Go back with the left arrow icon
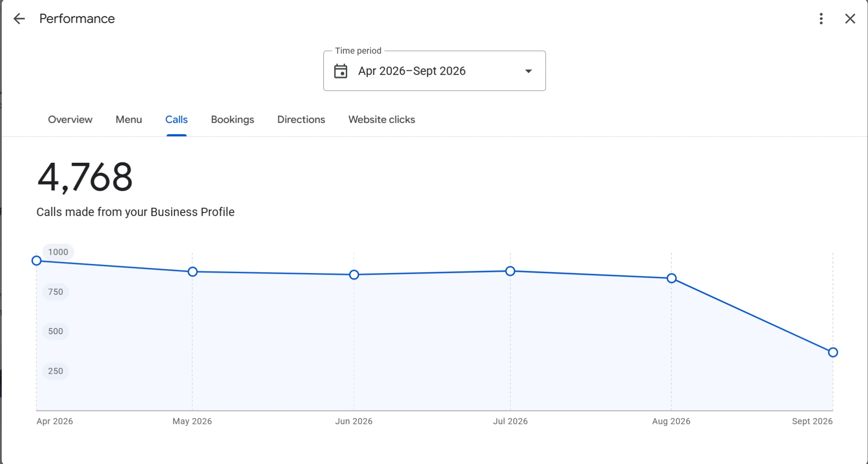This screenshot has height=464, width=868. pyautogui.click(x=19, y=19)
